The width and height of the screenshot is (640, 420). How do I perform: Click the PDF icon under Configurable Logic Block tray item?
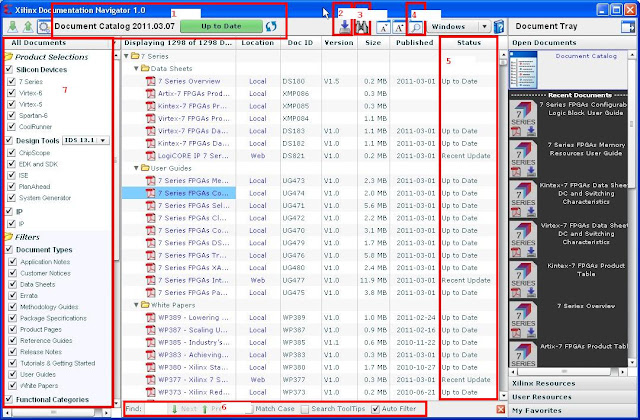(x=517, y=131)
